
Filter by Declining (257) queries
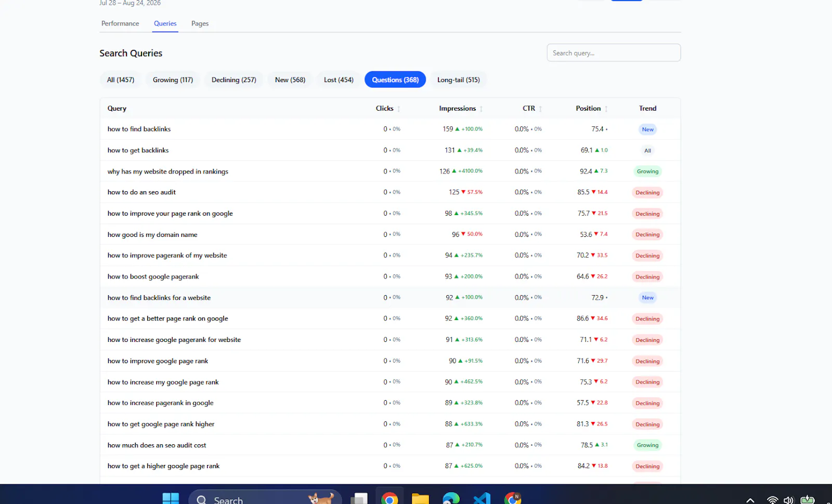(x=234, y=79)
